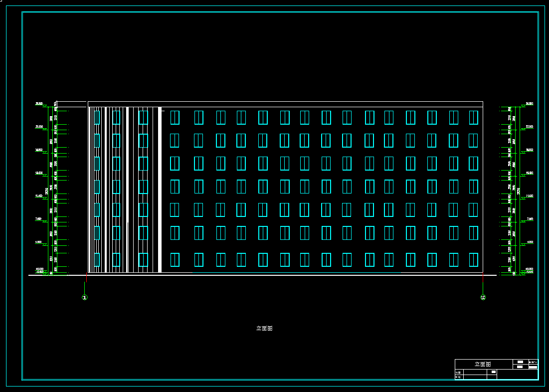The image size is (549, 392).
Task: Click the ±0.000 elevation mark on the right
Action: click(x=530, y=269)
